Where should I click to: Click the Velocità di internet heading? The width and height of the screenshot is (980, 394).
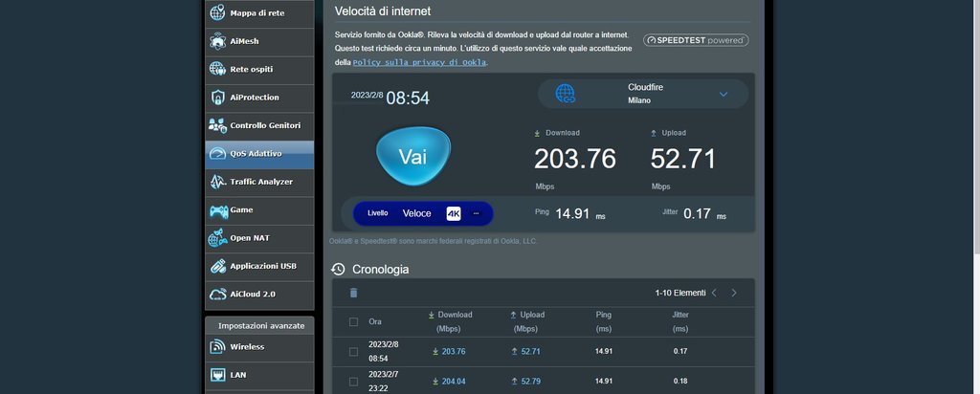pos(383,11)
